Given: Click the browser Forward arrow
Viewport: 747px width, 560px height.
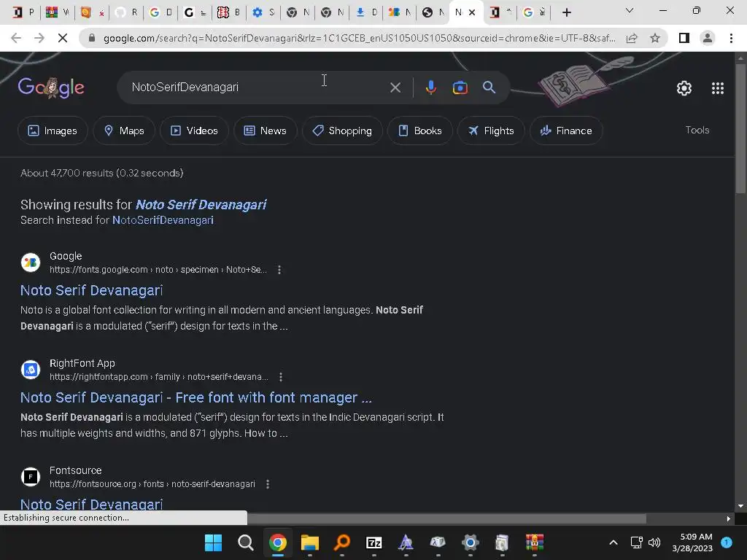Looking at the screenshot, I should (x=39, y=38).
